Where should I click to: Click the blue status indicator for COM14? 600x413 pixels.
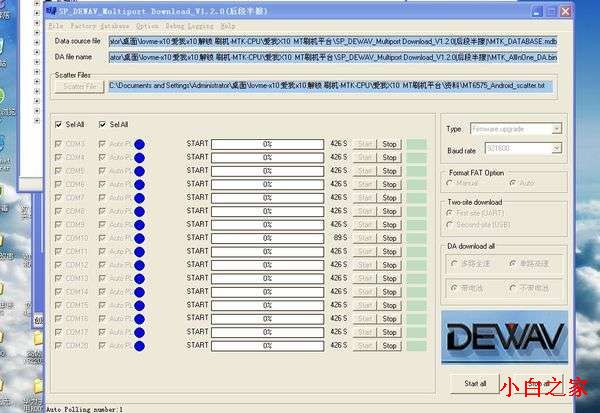pyautogui.click(x=139, y=292)
